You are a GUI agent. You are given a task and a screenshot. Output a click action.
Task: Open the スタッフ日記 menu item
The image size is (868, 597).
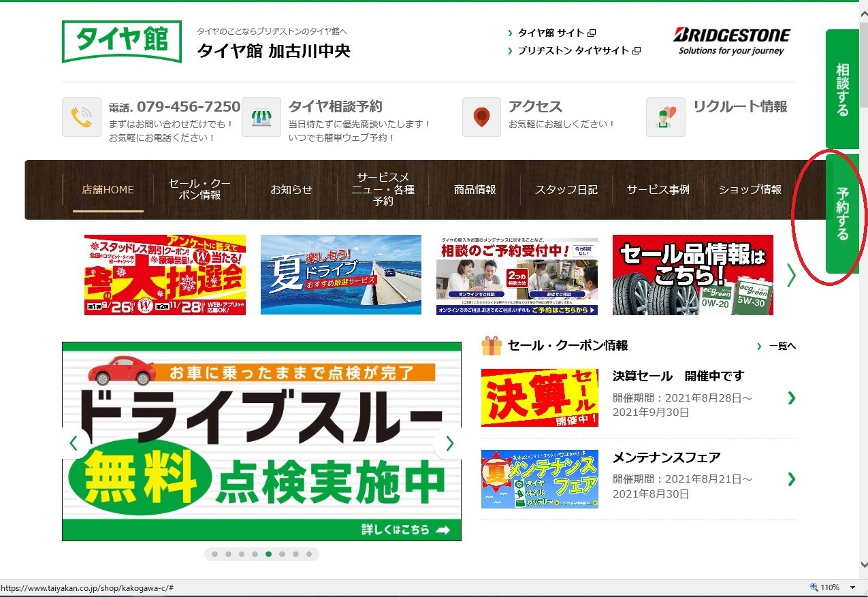[x=566, y=190]
